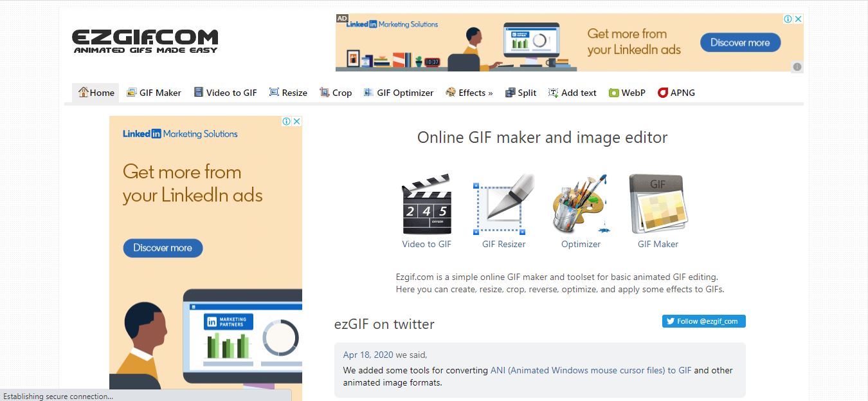Open the GIF Maker calendar icon

click(658, 204)
